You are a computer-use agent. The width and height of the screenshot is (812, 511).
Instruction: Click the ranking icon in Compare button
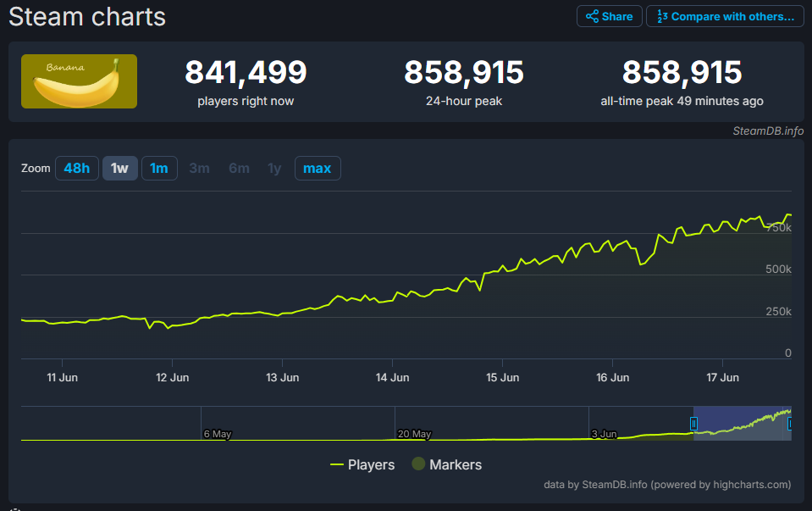tap(662, 17)
